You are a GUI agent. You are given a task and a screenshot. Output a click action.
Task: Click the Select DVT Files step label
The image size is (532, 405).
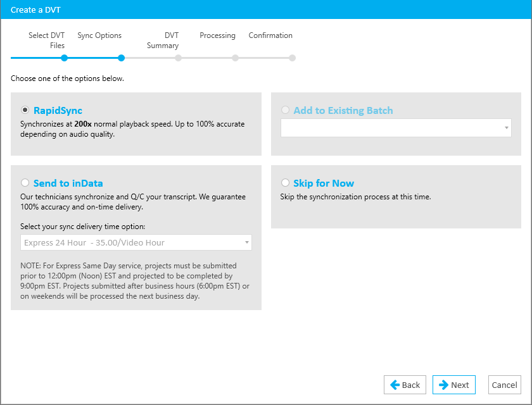pos(46,40)
